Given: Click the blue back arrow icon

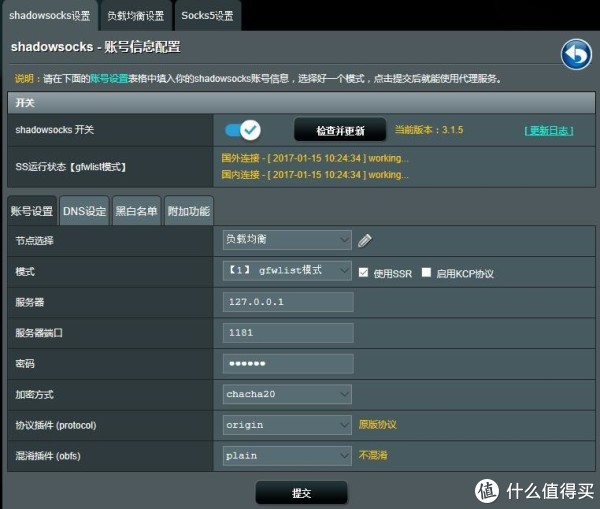Looking at the screenshot, I should pos(577,54).
